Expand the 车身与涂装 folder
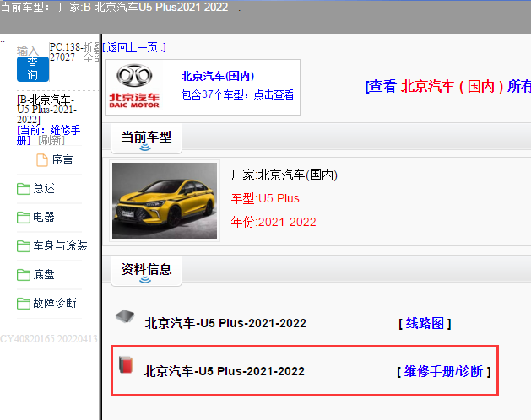531x420 pixels. coord(60,245)
